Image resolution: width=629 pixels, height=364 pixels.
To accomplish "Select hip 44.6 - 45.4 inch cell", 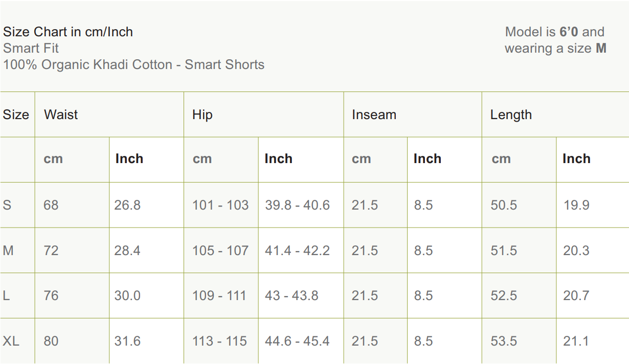I will click(297, 341).
